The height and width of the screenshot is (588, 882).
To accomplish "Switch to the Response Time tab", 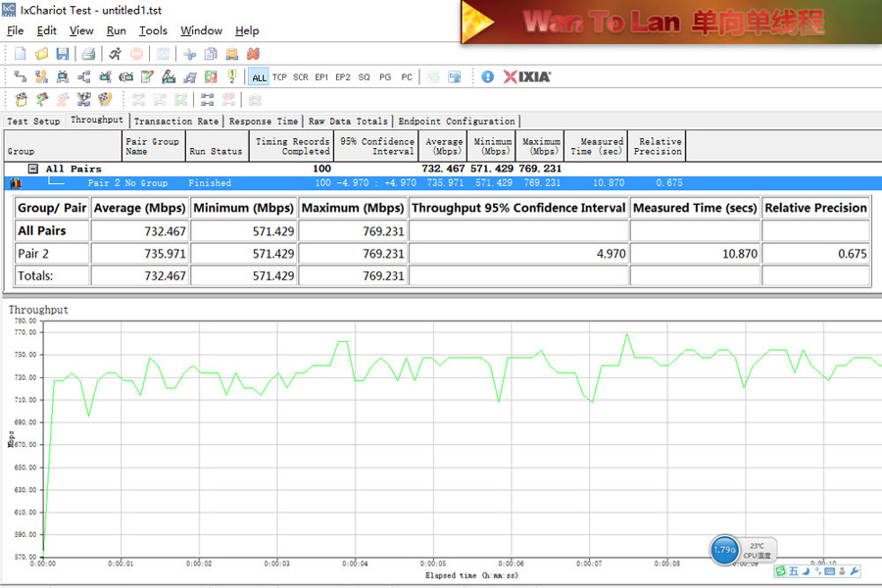I will [x=264, y=122].
